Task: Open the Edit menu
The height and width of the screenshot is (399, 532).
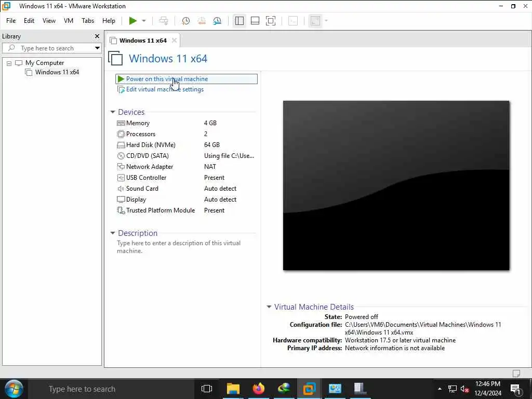Action: (x=29, y=21)
